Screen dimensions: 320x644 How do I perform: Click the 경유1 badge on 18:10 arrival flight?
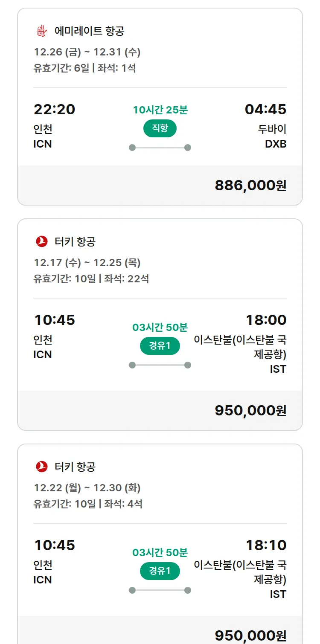click(x=160, y=571)
